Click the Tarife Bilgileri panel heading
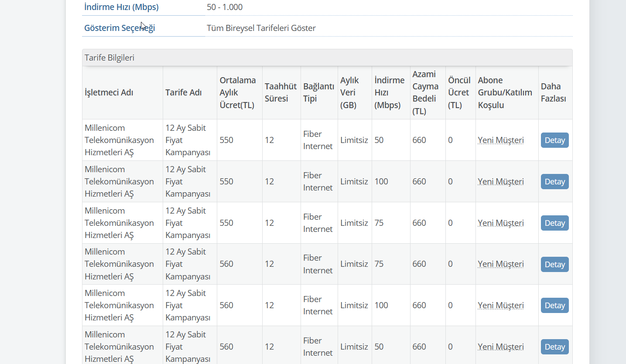Viewport: 626px width, 364px height. [327, 58]
